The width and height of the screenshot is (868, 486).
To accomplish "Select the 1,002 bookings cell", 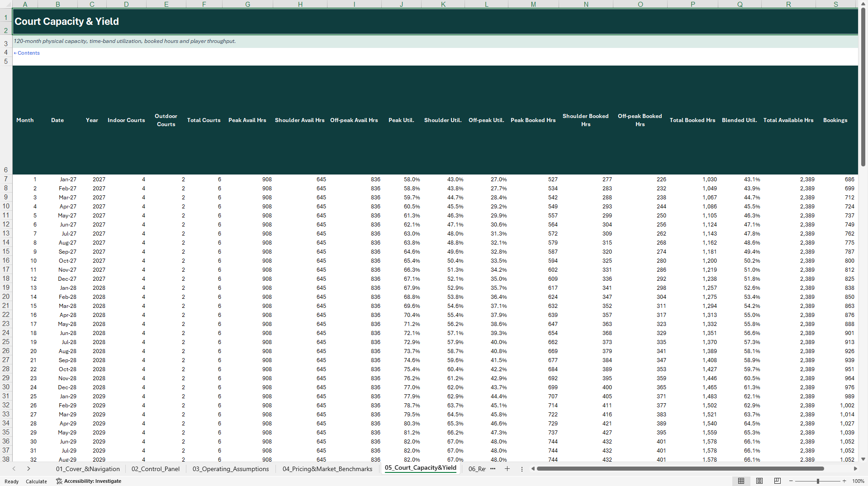I will (835, 406).
